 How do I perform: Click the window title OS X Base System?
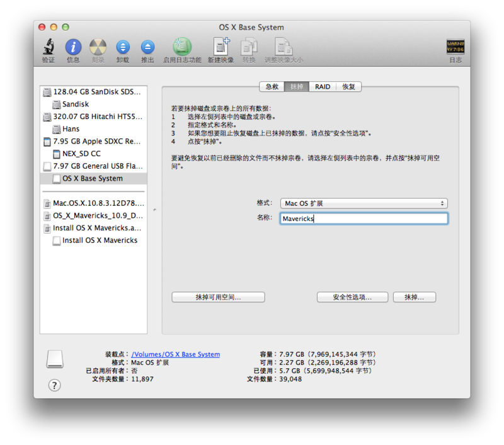(x=251, y=28)
